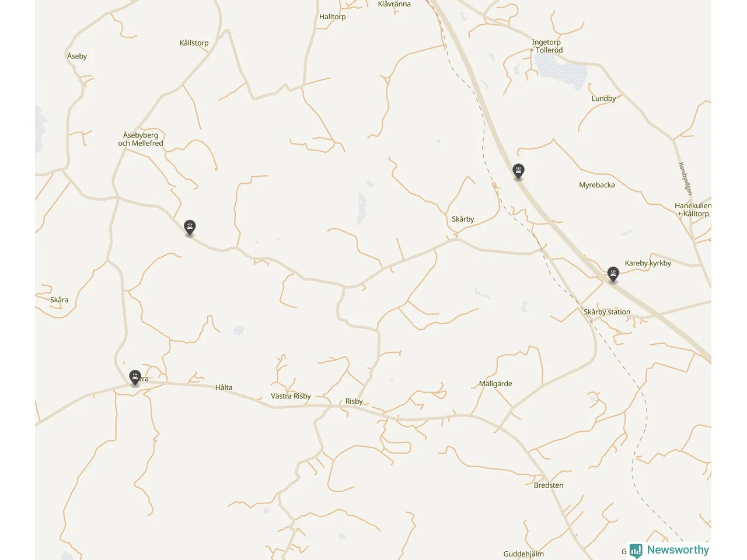Click the Västra Risby label
This screenshot has width=747, height=560.
click(x=291, y=396)
